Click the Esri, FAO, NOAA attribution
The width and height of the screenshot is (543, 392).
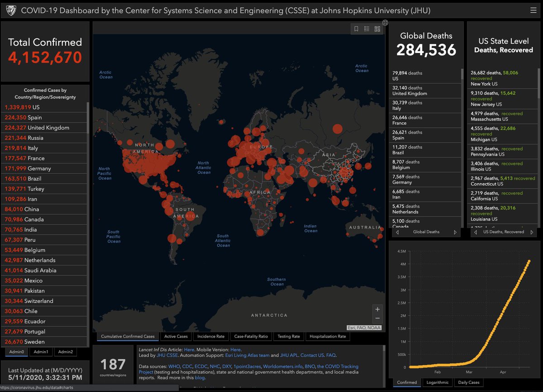coord(364,328)
